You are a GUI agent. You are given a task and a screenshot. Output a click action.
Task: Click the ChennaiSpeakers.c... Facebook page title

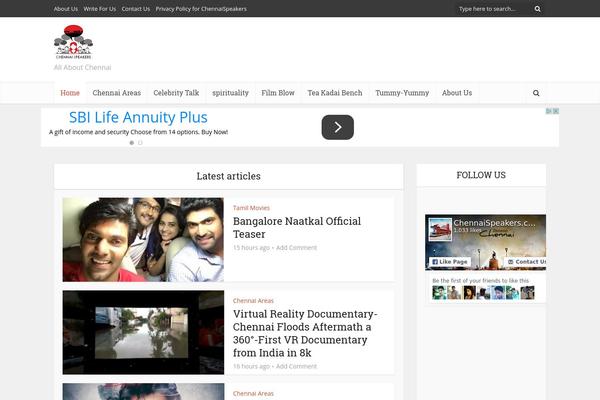click(x=494, y=223)
